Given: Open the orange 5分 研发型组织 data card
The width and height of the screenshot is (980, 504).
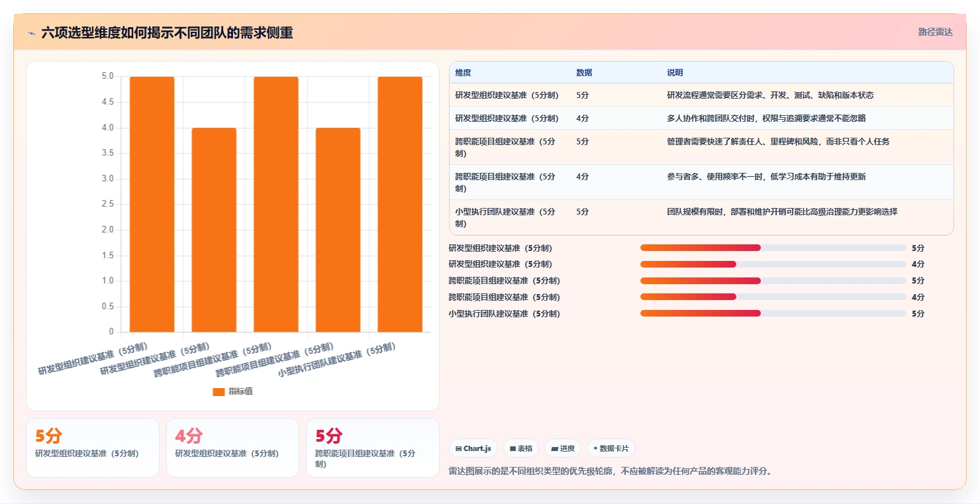Looking at the screenshot, I should [x=93, y=448].
